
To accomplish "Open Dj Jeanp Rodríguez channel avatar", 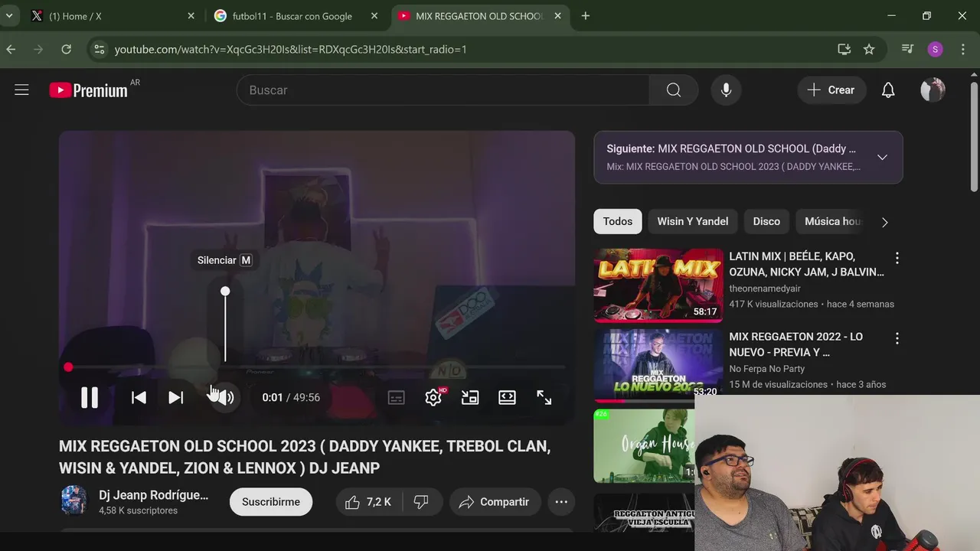I will pos(74,501).
